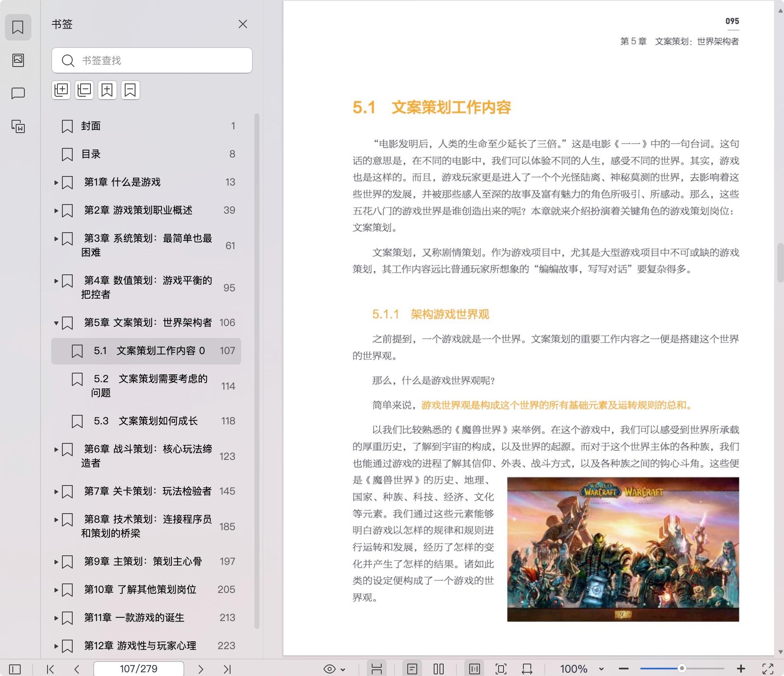Image resolution: width=784 pixels, height=676 pixels.
Task: Select bookmark 5.2 文案策划需要考虑的问题
Action: click(x=146, y=386)
